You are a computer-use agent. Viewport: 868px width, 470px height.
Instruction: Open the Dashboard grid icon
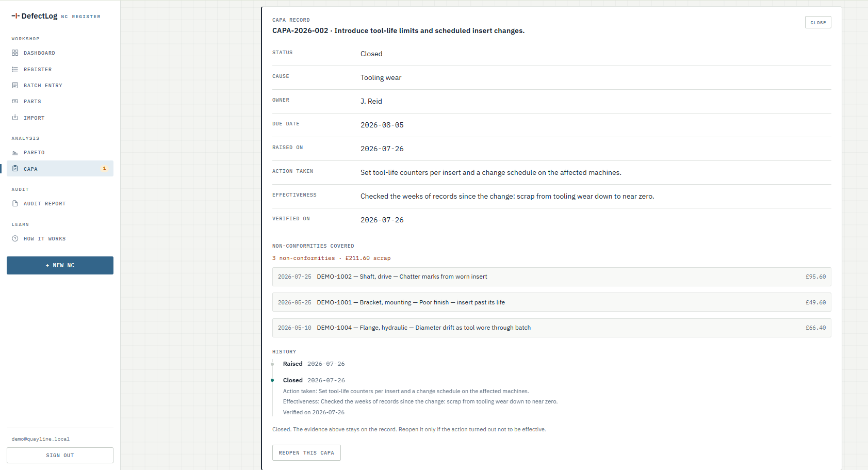pos(15,53)
